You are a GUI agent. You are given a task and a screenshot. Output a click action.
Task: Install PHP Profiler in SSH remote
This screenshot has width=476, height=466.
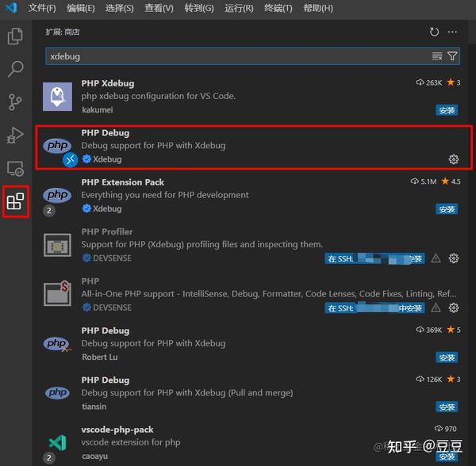pos(374,258)
